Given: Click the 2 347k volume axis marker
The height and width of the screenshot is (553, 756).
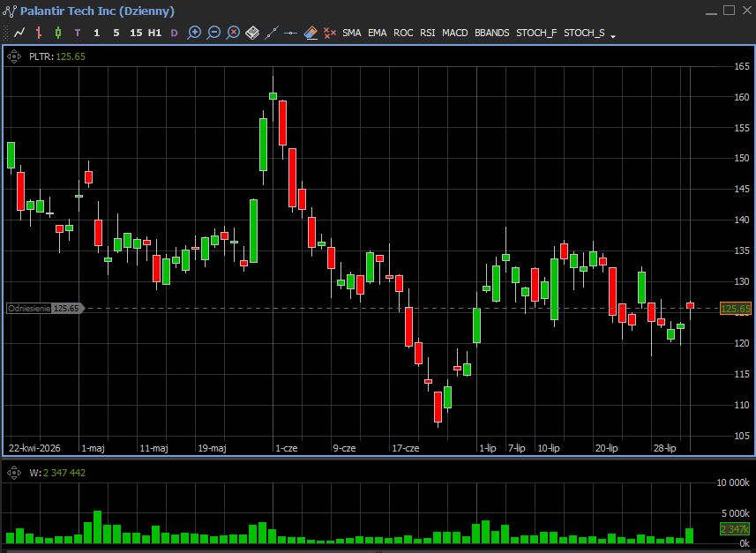Looking at the screenshot, I should coord(735,529).
